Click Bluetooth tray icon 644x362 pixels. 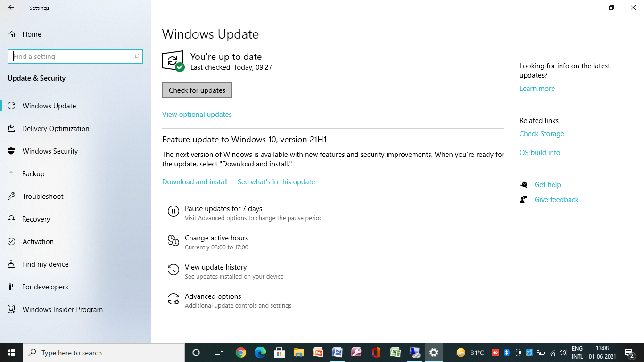507,353
